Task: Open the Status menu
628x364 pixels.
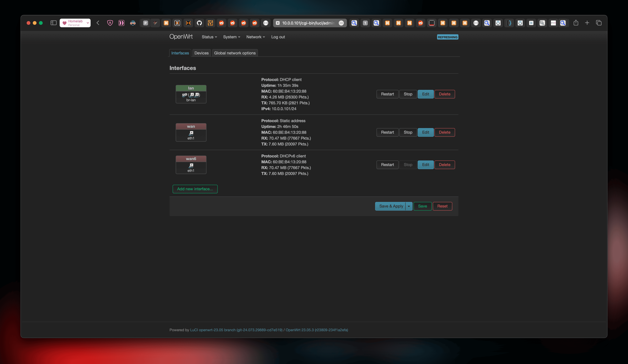Action: tap(209, 37)
